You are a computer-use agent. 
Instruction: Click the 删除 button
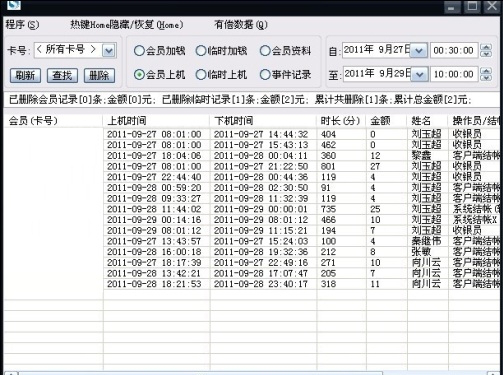tap(99, 76)
